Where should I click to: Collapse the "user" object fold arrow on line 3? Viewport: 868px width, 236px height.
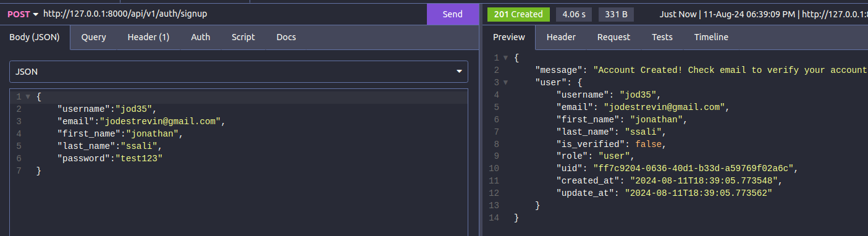506,82
